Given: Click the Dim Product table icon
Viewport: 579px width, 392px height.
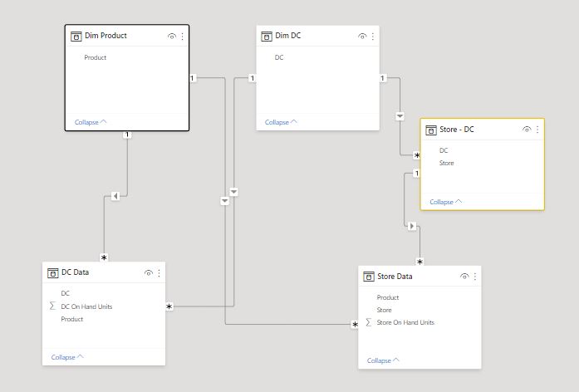Looking at the screenshot, I should click(x=76, y=37).
